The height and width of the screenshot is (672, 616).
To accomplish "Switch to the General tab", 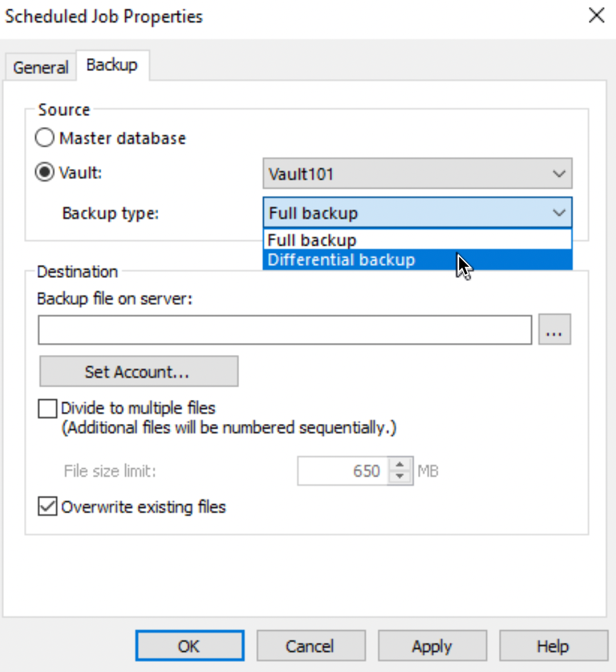I will (40, 67).
